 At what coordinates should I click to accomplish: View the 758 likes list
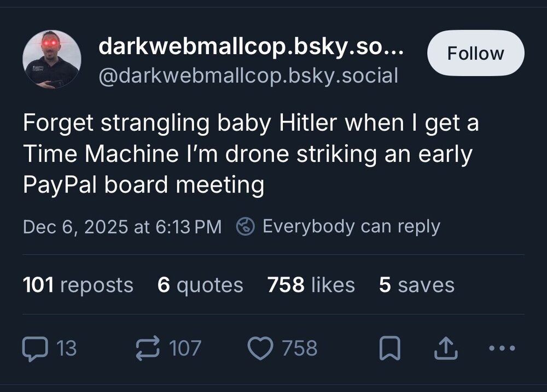[311, 285]
